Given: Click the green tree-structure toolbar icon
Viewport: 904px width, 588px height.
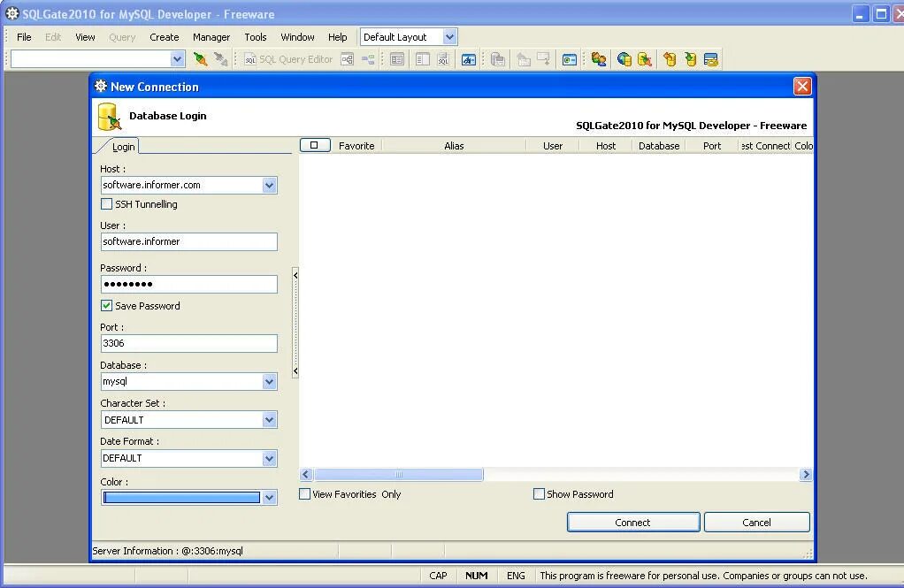Looking at the screenshot, I should click(368, 58).
